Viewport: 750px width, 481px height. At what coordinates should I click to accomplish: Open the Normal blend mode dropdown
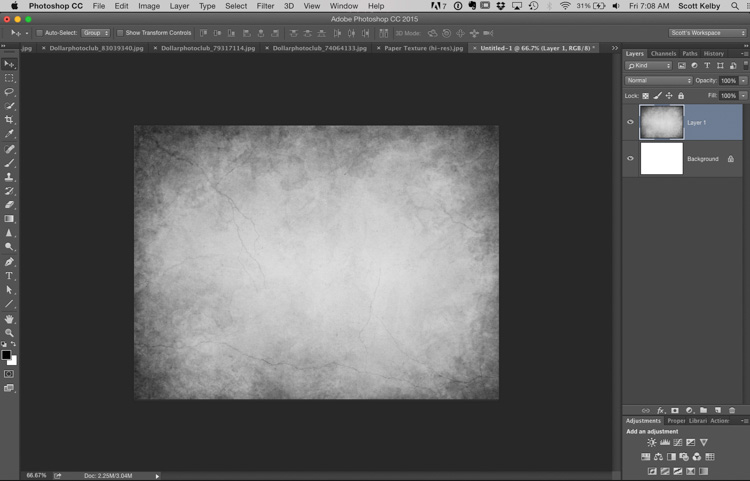(658, 80)
